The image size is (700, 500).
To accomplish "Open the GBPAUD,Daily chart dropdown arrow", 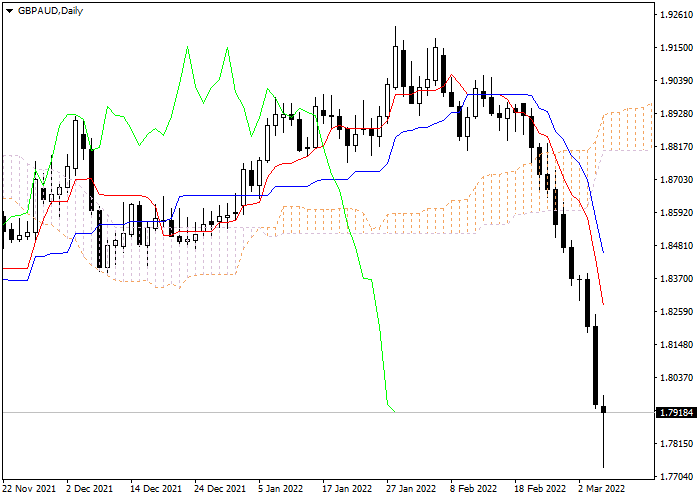I will pyautogui.click(x=9, y=11).
